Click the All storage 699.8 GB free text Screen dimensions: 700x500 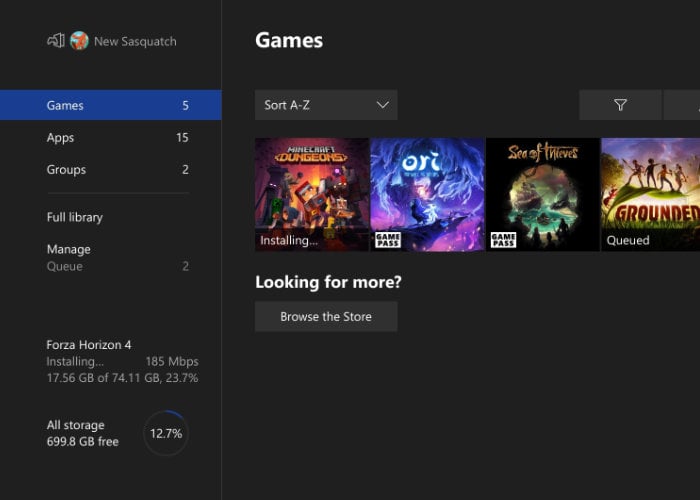click(83, 433)
